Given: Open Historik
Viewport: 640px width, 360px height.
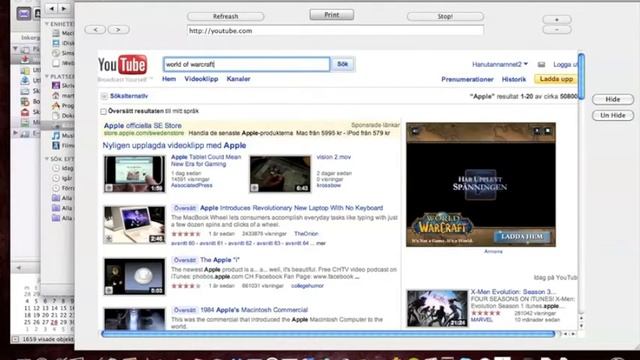Looking at the screenshot, I should [x=514, y=80].
